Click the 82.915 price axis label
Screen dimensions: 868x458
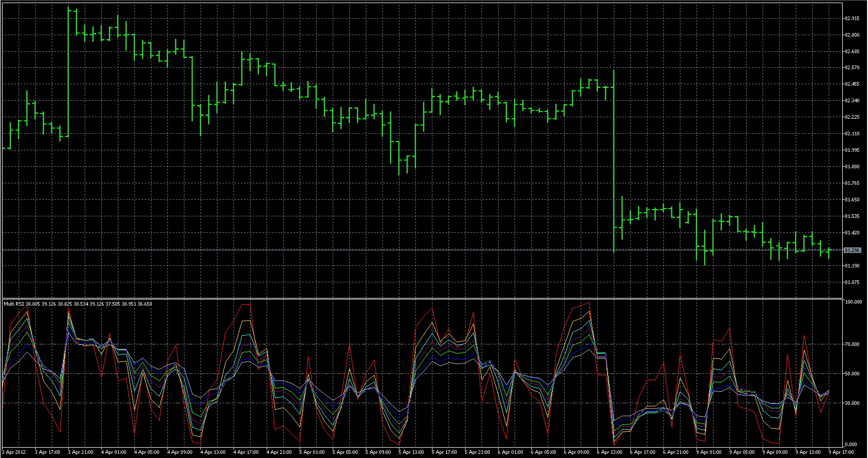point(852,19)
